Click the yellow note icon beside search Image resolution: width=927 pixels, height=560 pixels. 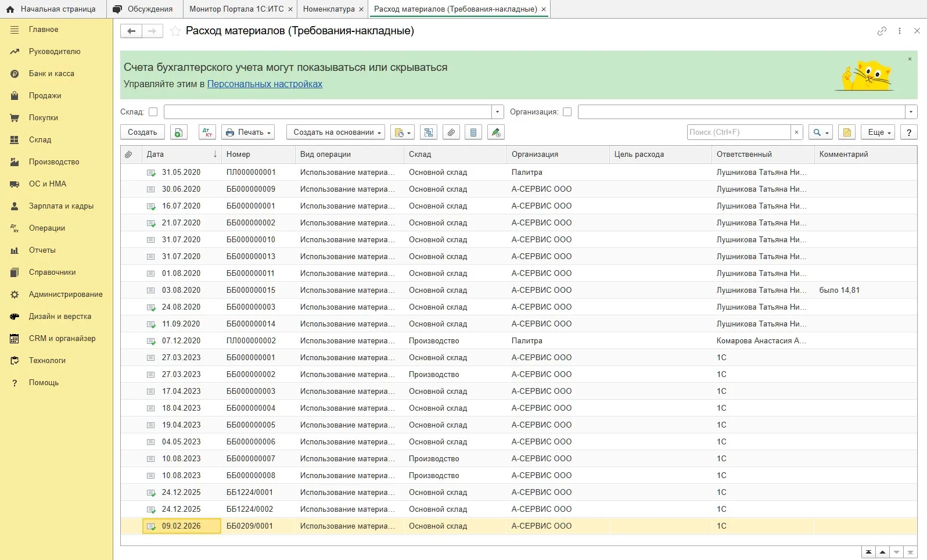[x=847, y=132]
